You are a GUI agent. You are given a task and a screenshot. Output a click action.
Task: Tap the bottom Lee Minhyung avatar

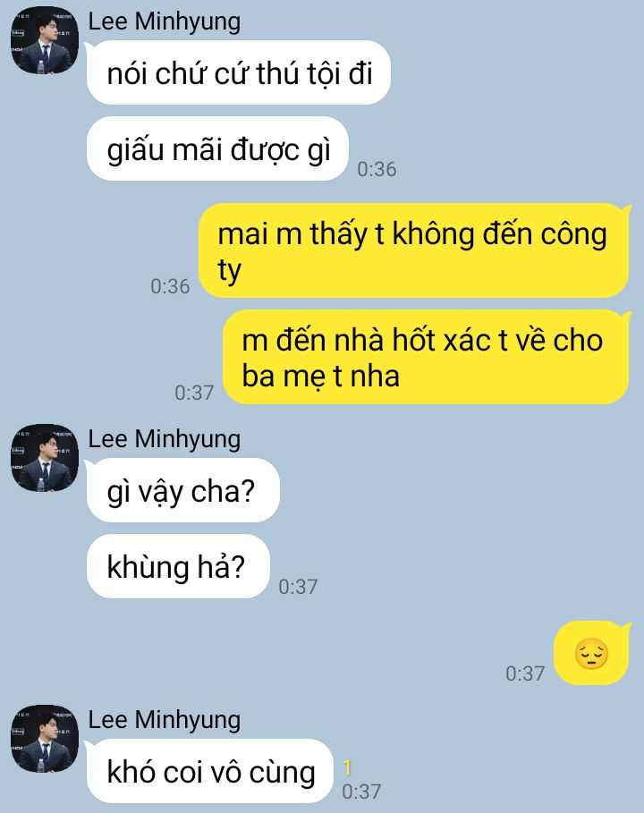(x=45, y=739)
